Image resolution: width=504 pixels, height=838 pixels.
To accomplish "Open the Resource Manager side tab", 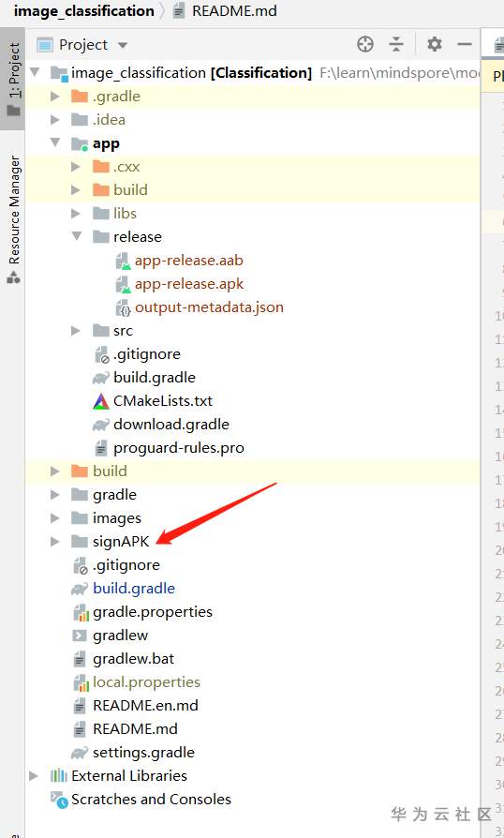I will click(13, 219).
